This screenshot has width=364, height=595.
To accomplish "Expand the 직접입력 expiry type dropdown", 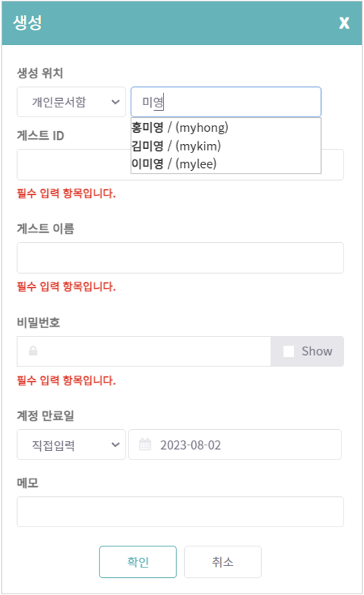I will (71, 445).
